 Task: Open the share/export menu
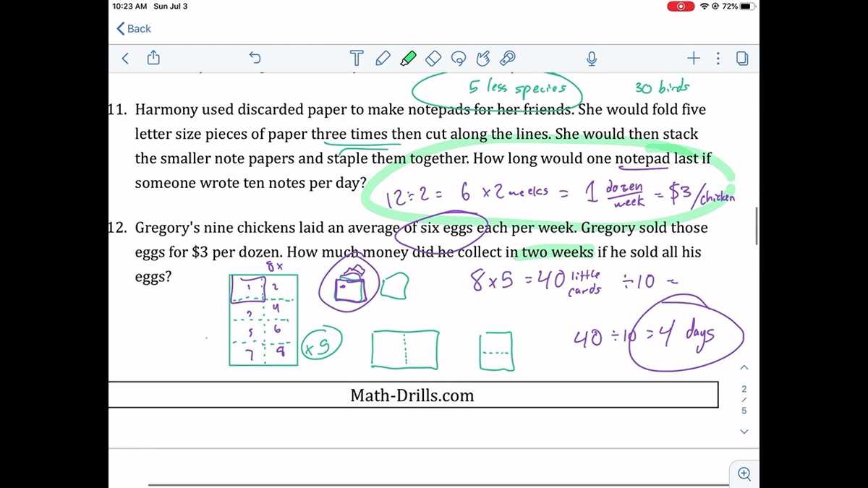[153, 58]
